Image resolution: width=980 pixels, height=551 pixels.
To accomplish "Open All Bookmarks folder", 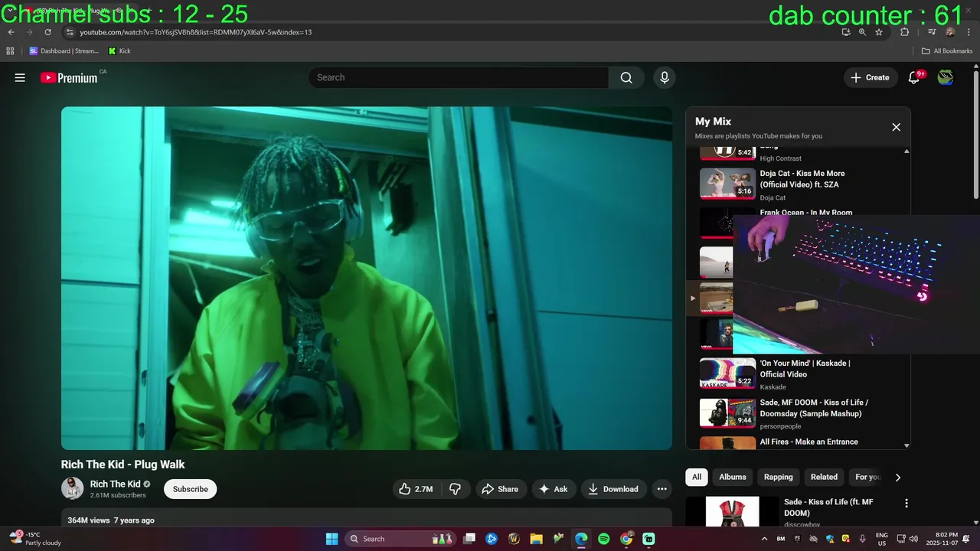I will 947,51.
